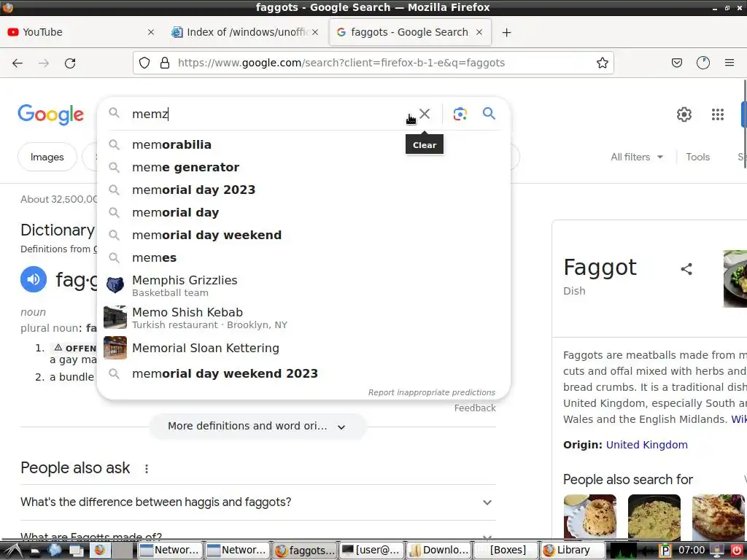Select Memo Shish Kebab restaurant suggestion
Screen dimensions: 747x560
point(303,318)
